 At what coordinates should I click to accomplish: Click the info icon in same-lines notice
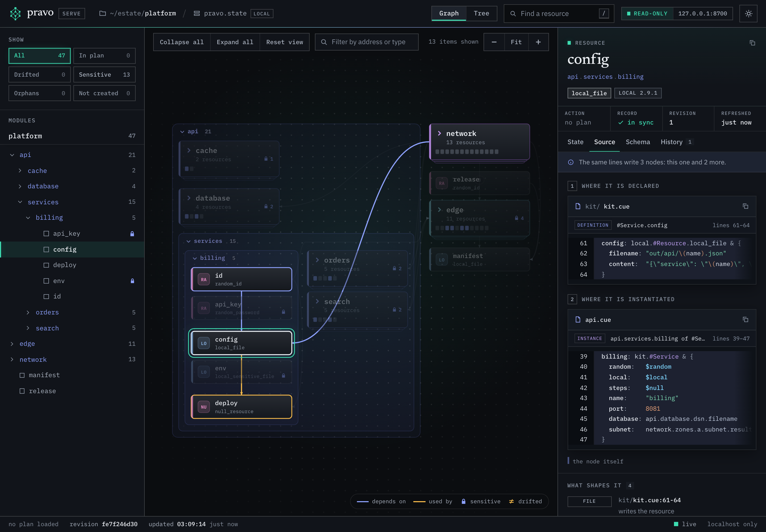(571, 162)
